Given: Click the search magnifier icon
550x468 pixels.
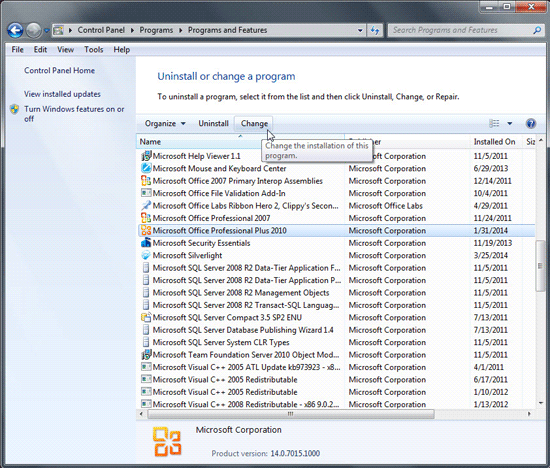Looking at the screenshot, I should coord(537,31).
